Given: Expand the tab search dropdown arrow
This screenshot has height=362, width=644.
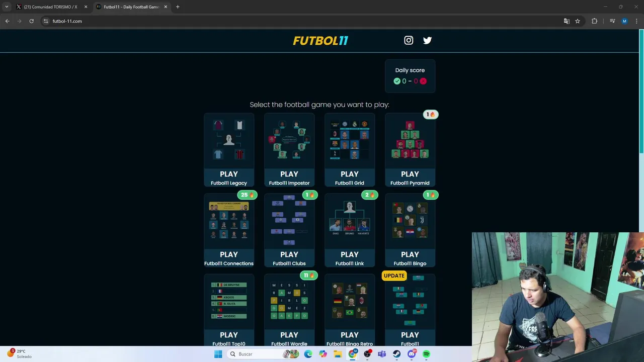Looking at the screenshot, I should (x=7, y=7).
